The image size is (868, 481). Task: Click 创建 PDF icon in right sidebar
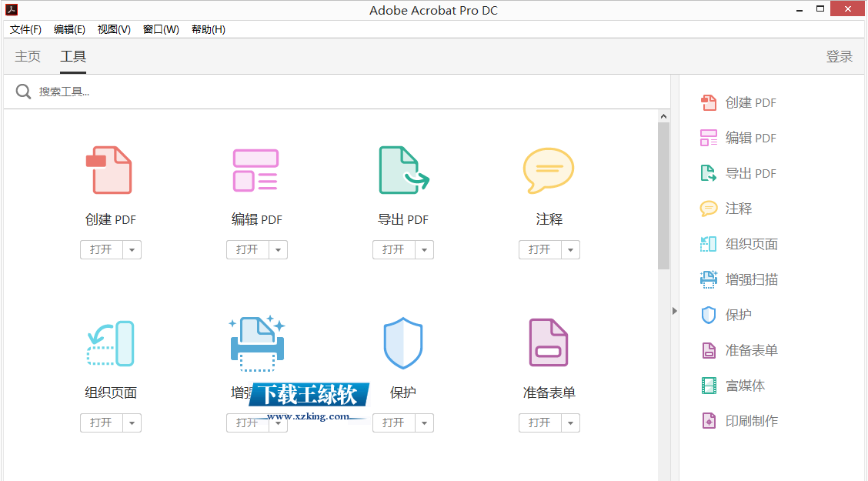[709, 102]
